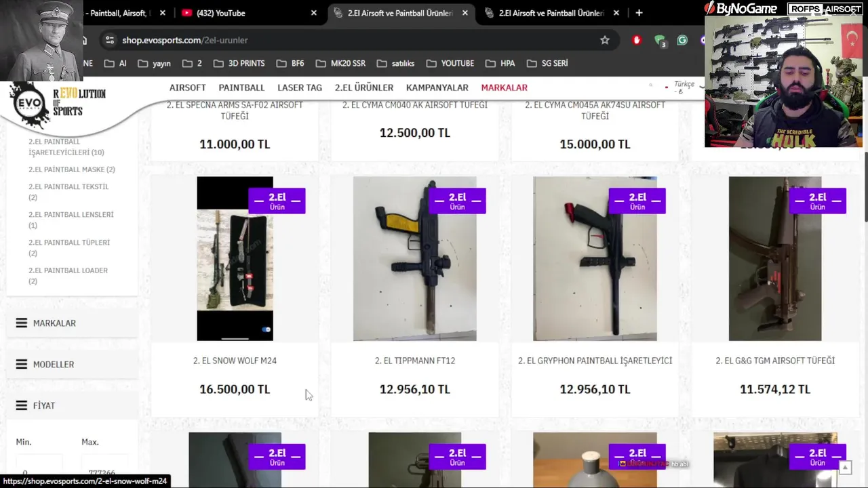Click the back-to-top arrow button
The height and width of the screenshot is (488, 868).
(845, 468)
